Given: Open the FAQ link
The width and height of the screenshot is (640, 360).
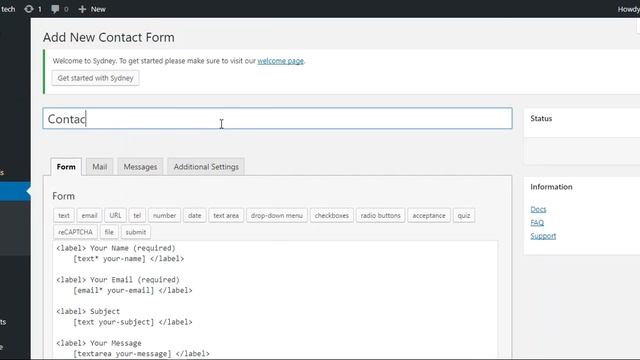Looking at the screenshot, I should pyautogui.click(x=537, y=223).
